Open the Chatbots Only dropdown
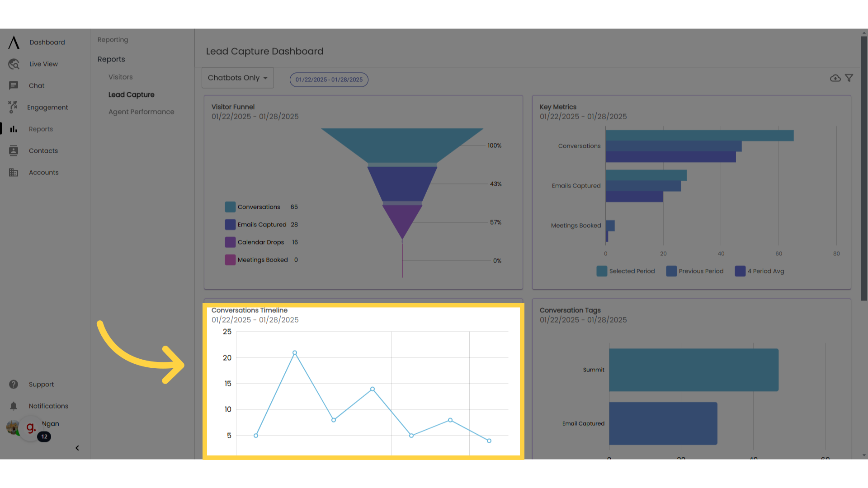The image size is (868, 488). point(238,78)
